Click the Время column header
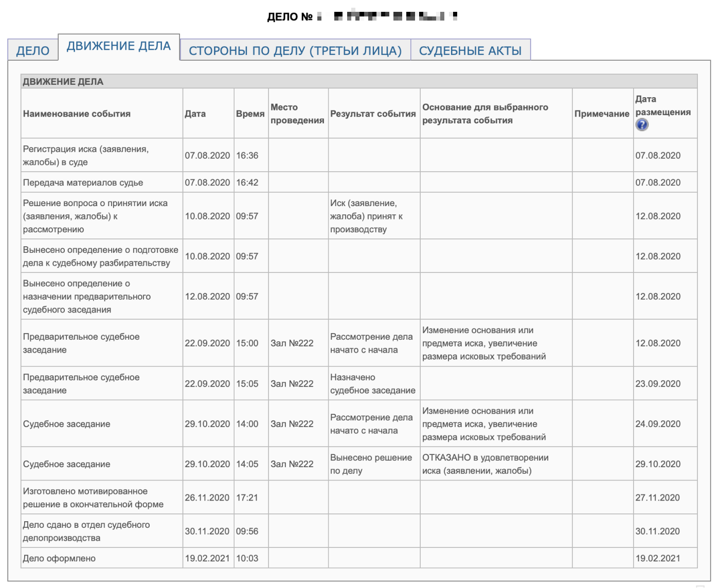Viewport: 720px width, 588px height. 250,114
